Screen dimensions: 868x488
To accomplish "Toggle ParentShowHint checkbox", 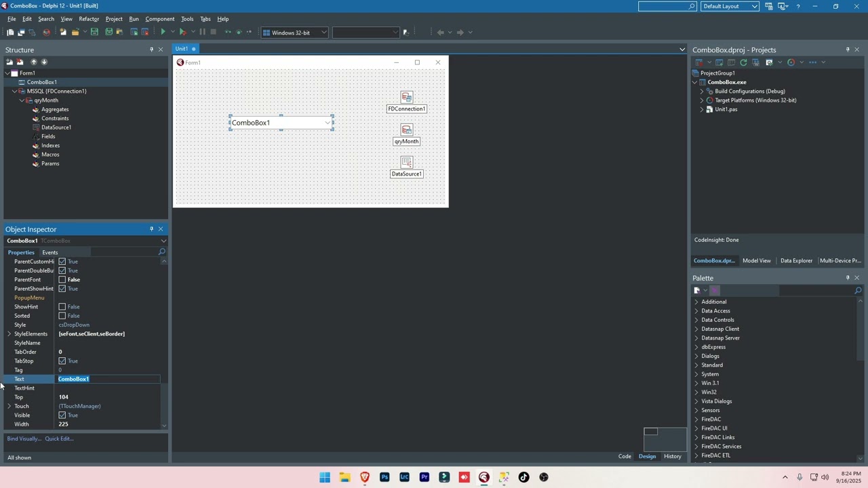I will (62, 289).
